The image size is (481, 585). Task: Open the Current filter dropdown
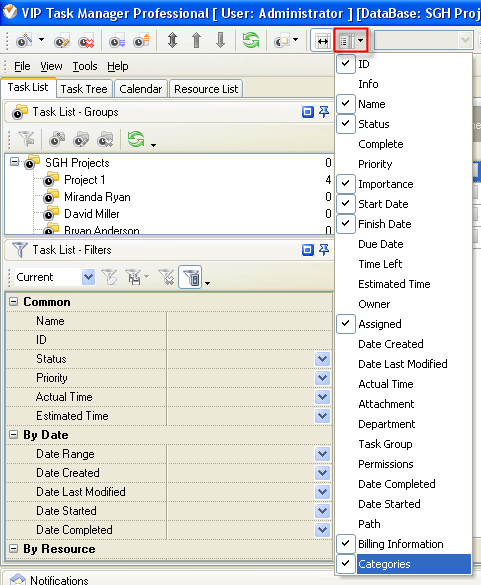[88, 277]
